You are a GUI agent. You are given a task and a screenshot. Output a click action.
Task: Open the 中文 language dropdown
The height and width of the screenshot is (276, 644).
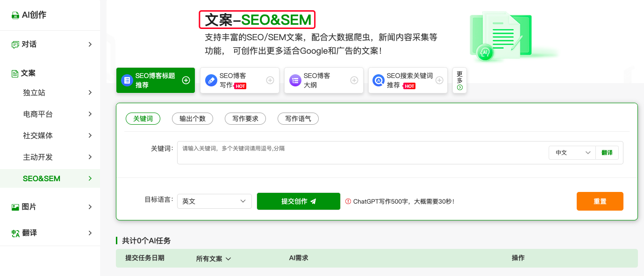tap(572, 153)
